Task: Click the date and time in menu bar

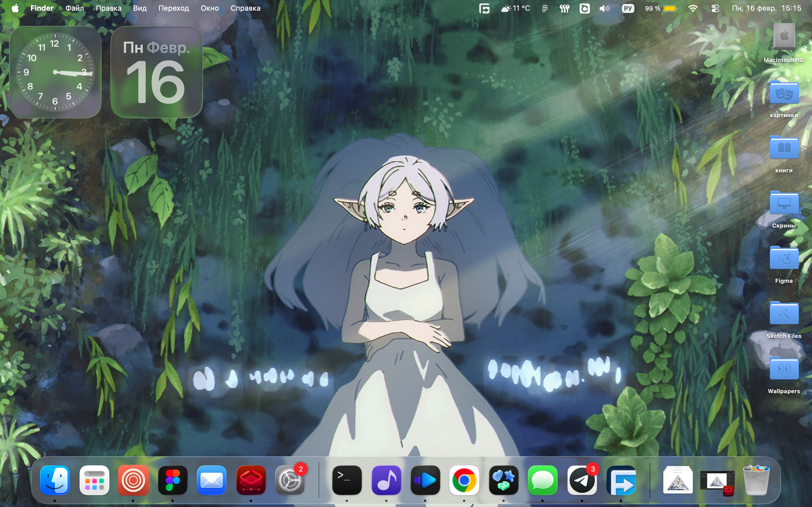Action: (x=766, y=8)
